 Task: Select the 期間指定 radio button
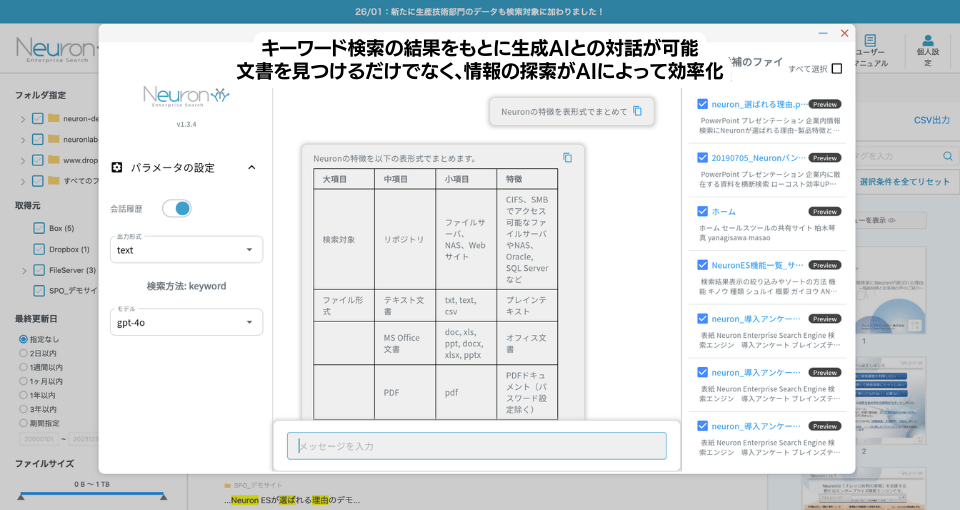pyautogui.click(x=23, y=423)
